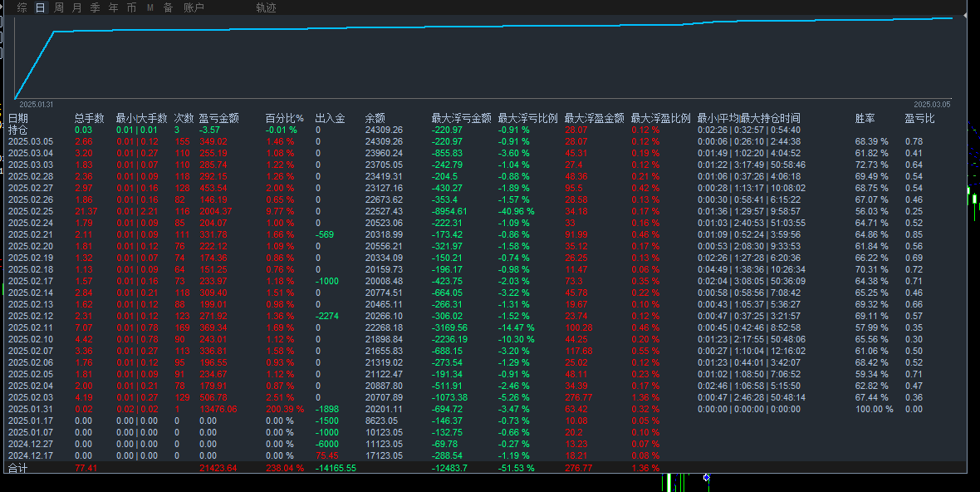Screen dimensions: 980x492
Task: Click balance 22527.43 cell
Action: pyautogui.click(x=384, y=211)
